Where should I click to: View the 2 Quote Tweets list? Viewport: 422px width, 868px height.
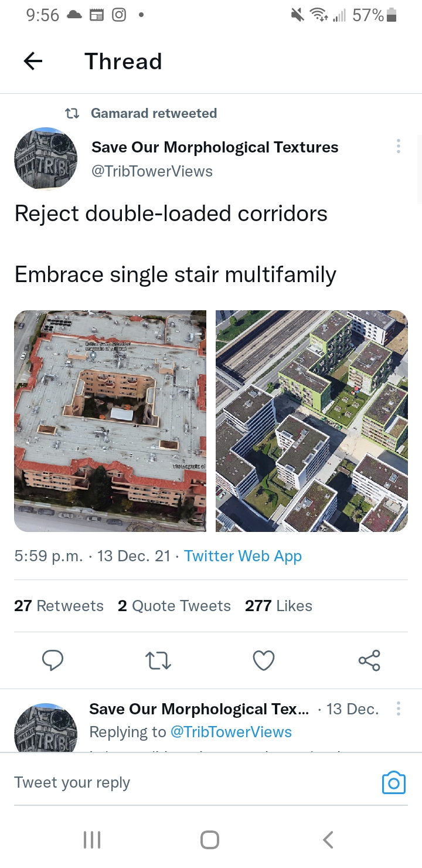[174, 606]
